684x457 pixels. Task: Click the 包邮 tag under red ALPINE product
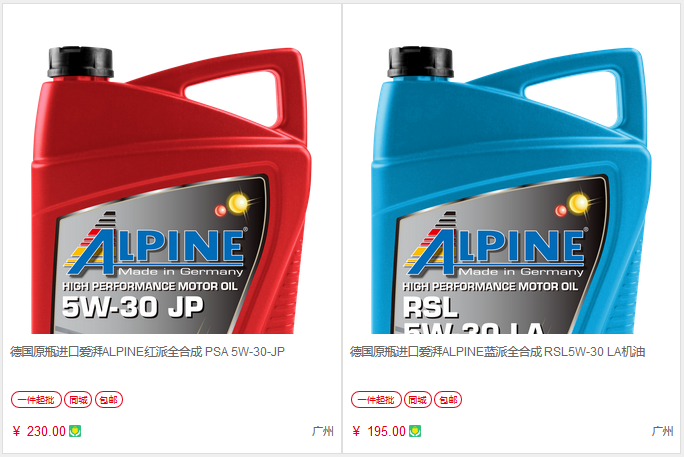[x=109, y=399]
